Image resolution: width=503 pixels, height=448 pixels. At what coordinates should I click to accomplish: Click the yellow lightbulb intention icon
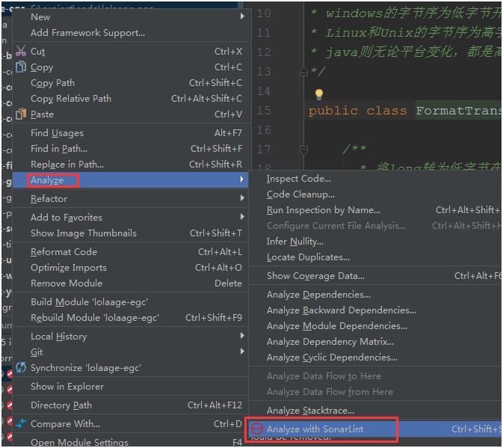318,93
